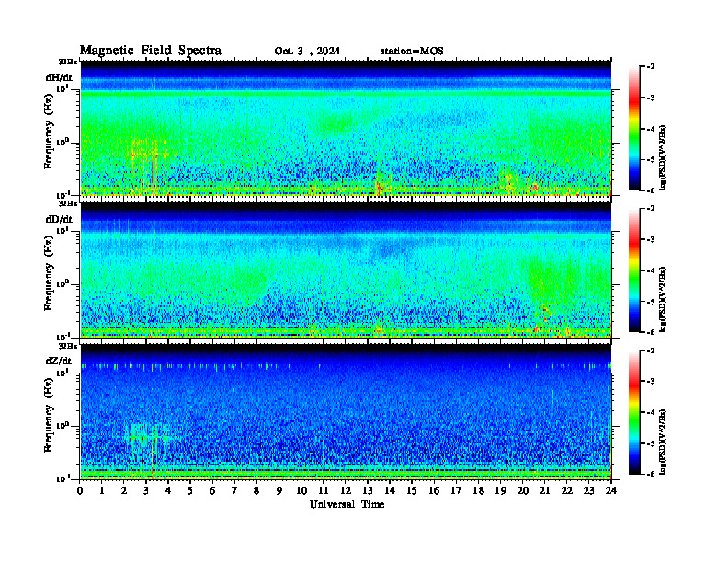The width and height of the screenshot is (728, 563).
Task: Click hour 5 on the time axis
Action: tap(190, 490)
